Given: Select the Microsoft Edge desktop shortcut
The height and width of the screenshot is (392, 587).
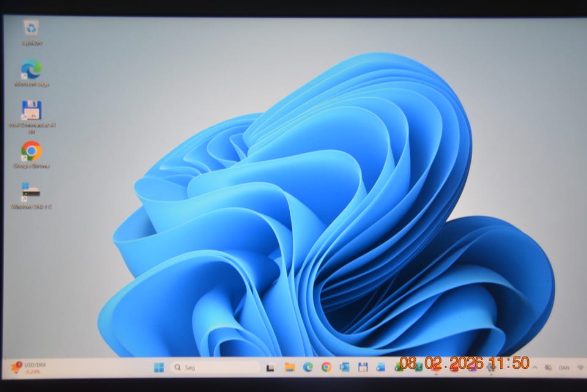Looking at the screenshot, I should pos(31,73).
